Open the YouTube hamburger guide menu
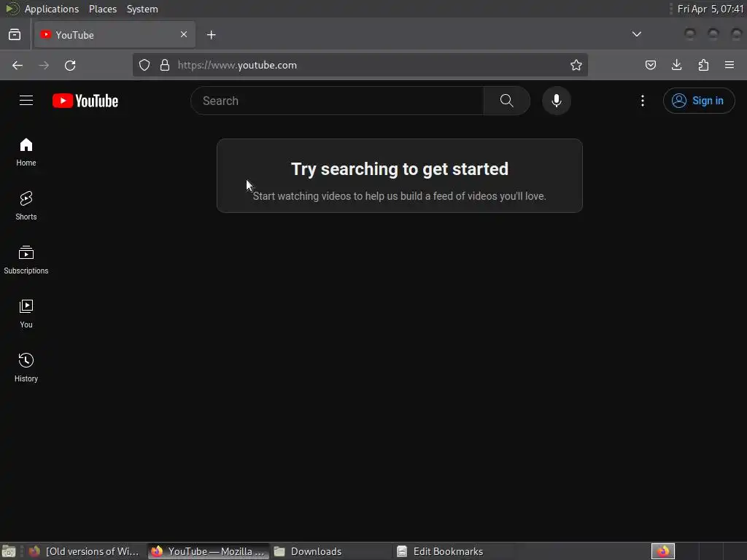Image resolution: width=747 pixels, height=560 pixels. (x=26, y=101)
